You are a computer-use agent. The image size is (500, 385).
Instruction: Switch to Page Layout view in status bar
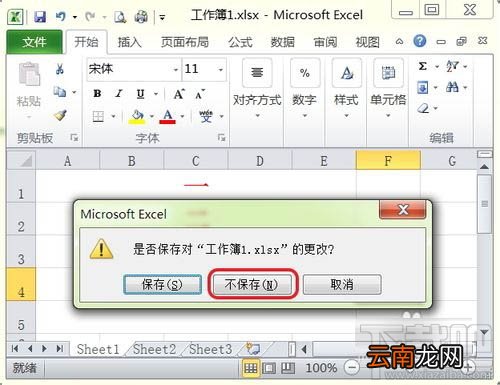(x=269, y=368)
